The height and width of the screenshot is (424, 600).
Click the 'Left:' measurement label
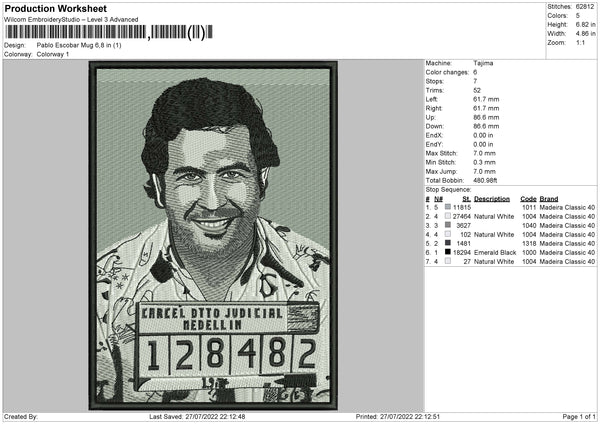coord(432,99)
